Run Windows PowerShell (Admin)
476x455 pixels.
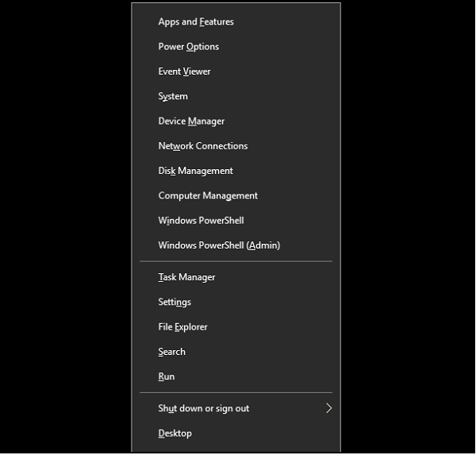219,245
